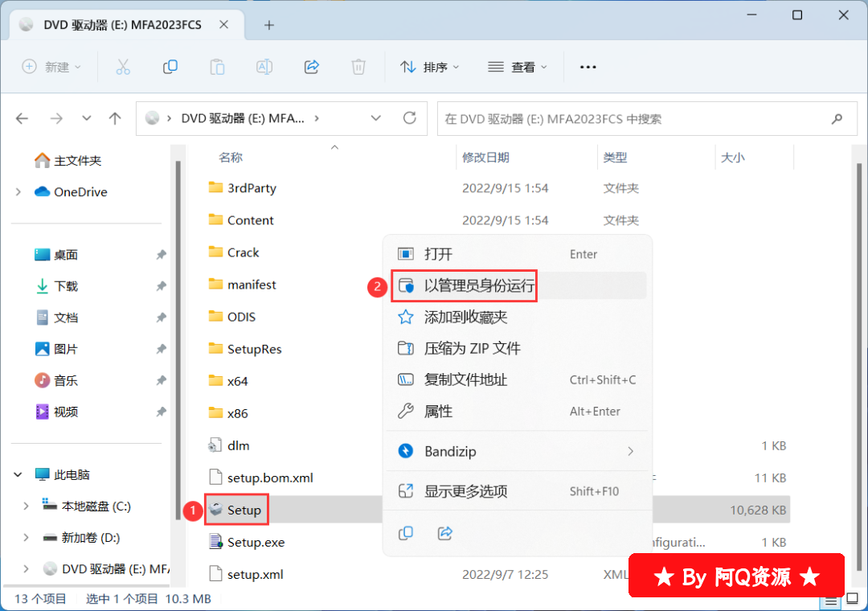Image resolution: width=868 pixels, height=611 pixels.
Task: Click the search magnifier icon
Action: pos(837,118)
